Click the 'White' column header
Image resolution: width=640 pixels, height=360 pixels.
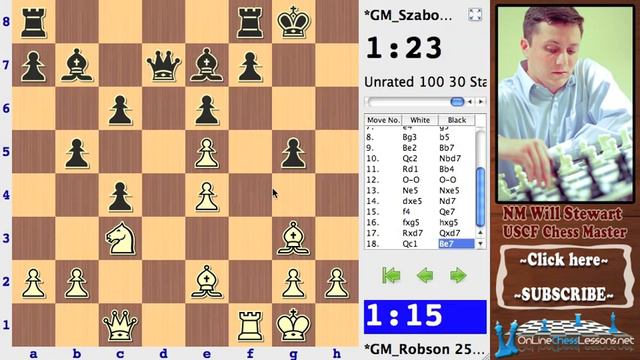420,120
